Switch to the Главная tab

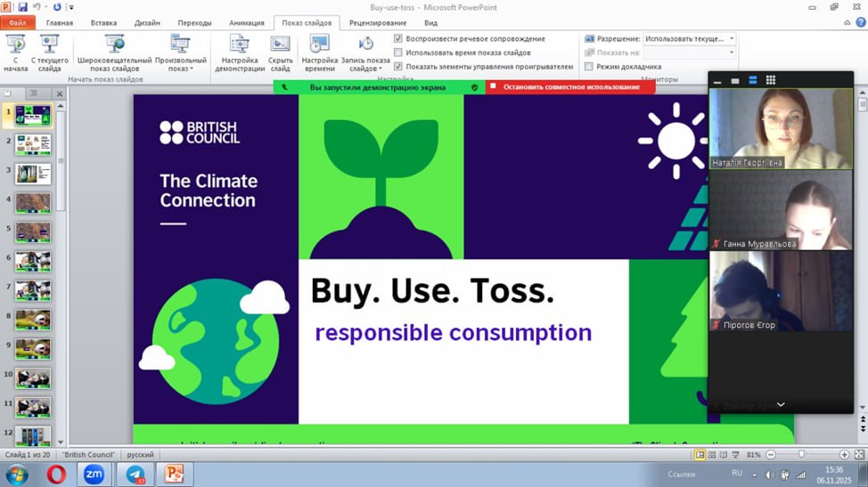[59, 22]
